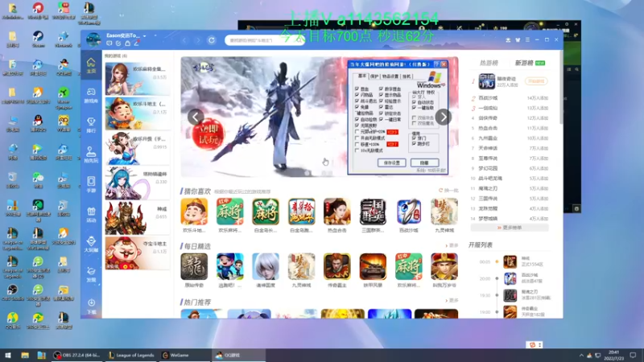Open the 手游 mobile games sidebar icon
The image size is (644, 362).
pyautogui.click(x=91, y=184)
